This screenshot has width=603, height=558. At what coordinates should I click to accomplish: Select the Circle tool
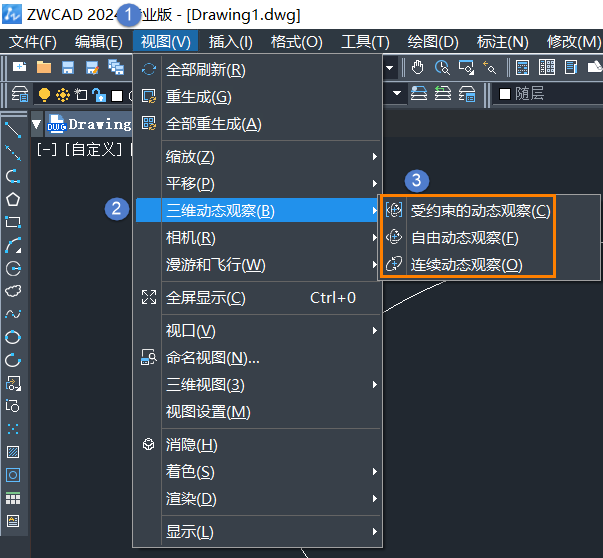pos(13,268)
